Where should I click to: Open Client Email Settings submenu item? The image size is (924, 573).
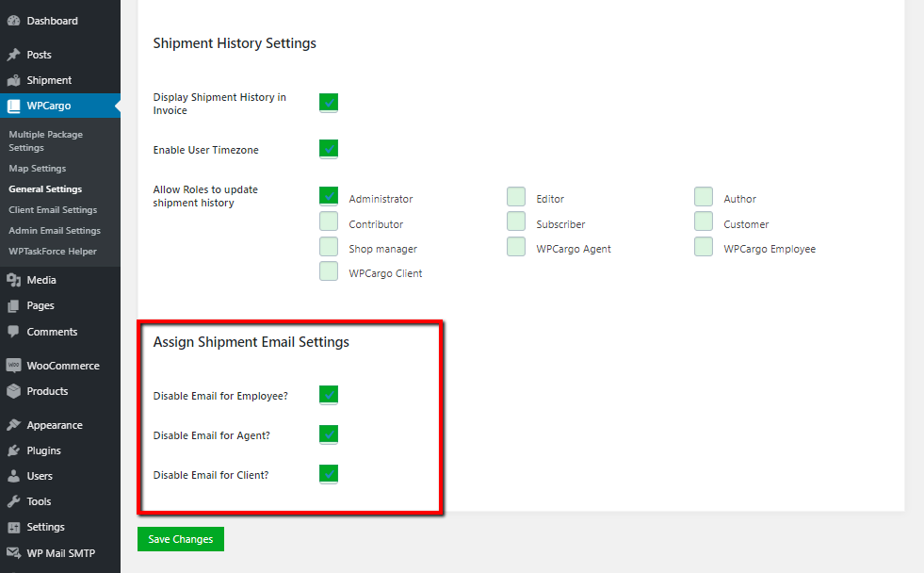tap(53, 210)
